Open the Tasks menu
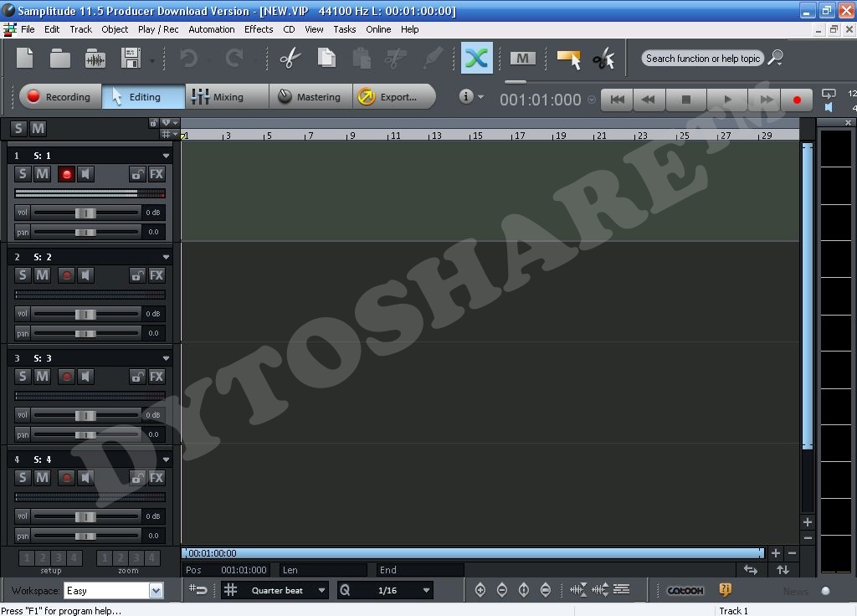Screen dimensions: 857x616 click(x=344, y=29)
